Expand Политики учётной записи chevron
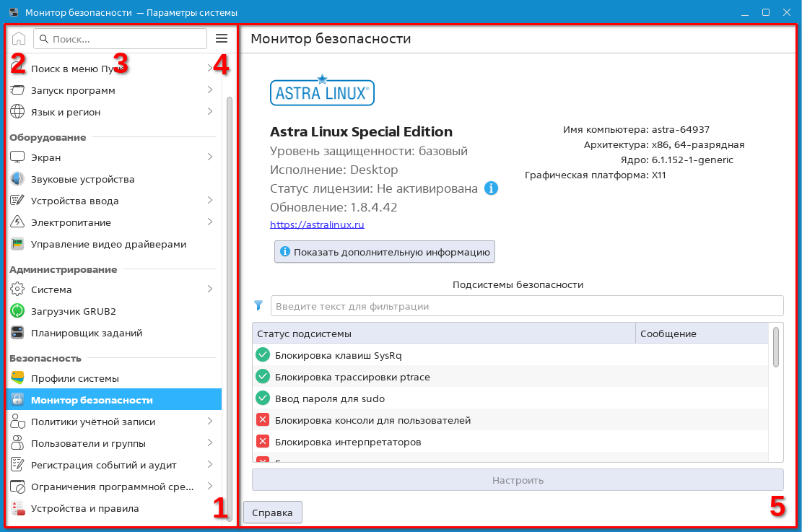The image size is (802, 532). tap(209, 422)
